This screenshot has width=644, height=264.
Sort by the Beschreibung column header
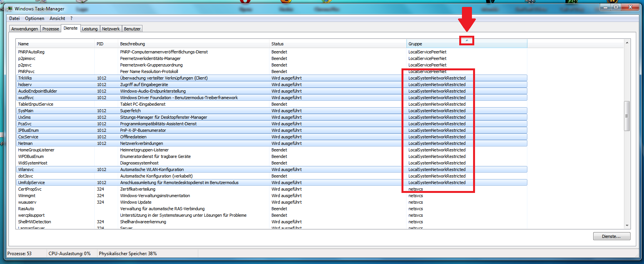194,44
